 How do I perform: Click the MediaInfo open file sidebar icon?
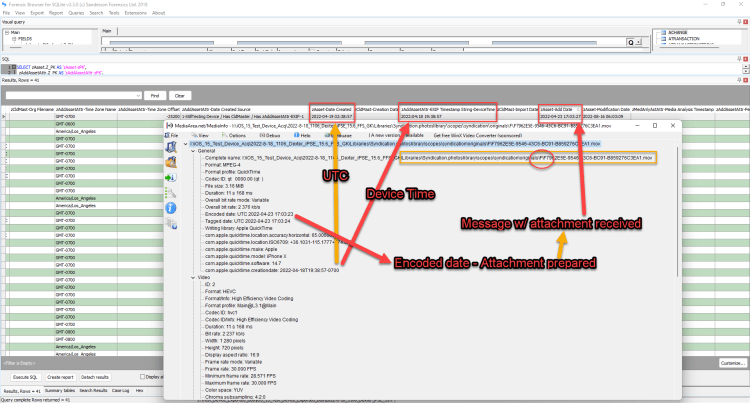click(172, 145)
